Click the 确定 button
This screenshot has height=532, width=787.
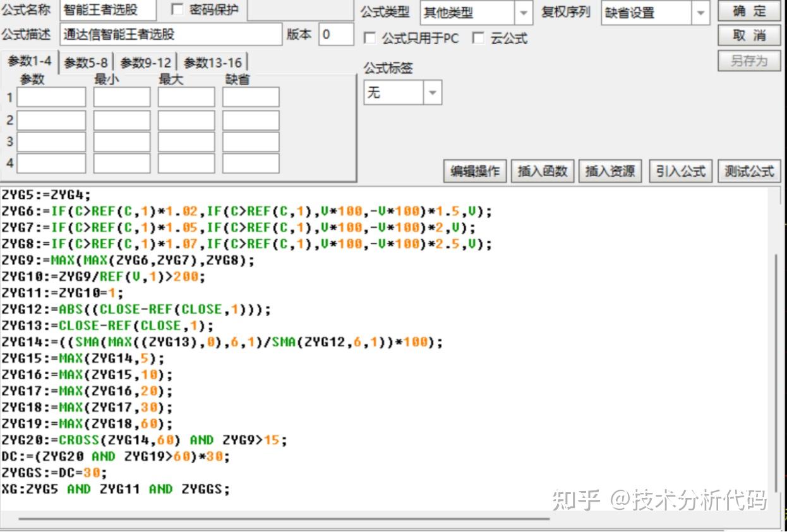tap(749, 11)
